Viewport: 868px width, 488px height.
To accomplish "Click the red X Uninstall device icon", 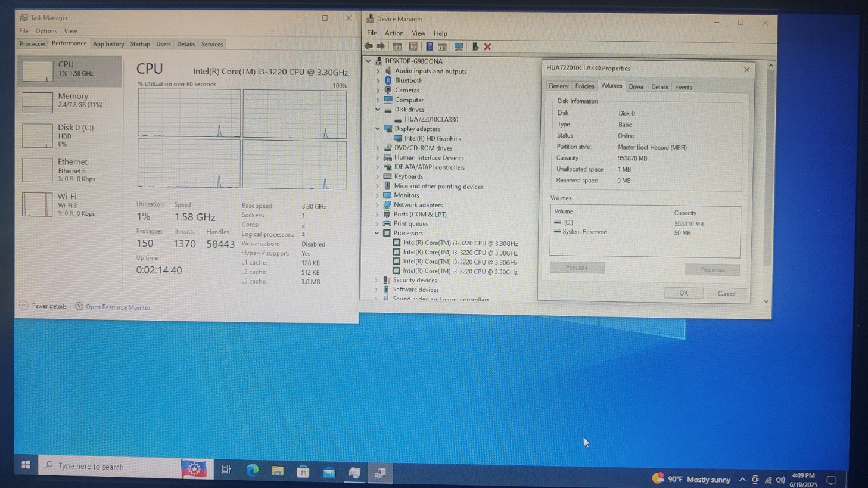I will coord(487,46).
